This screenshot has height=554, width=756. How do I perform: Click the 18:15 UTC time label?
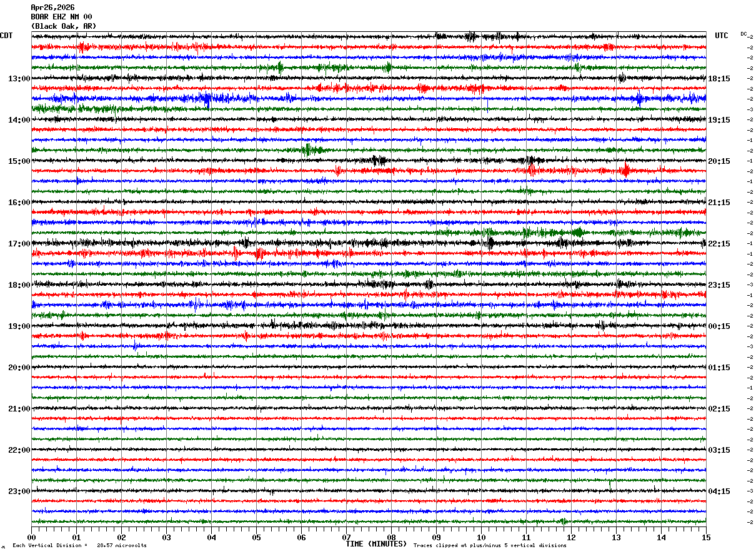(719, 79)
